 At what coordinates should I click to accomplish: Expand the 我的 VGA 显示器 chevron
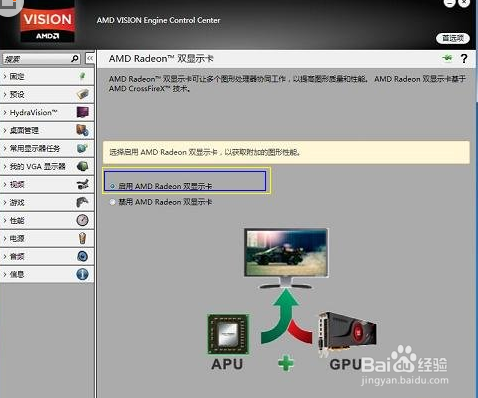click(x=5, y=166)
